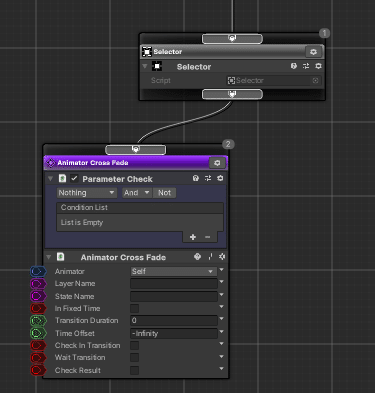Open the gear menu on Parameter Check header
Image resolution: width=375 pixels, height=393 pixels.
point(220,178)
